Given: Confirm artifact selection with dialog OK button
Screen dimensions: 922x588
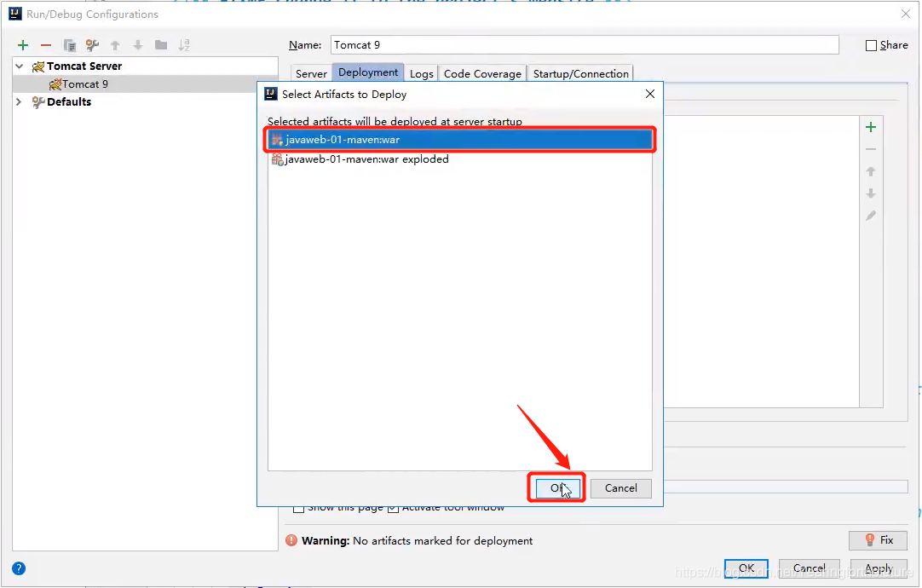Looking at the screenshot, I should [558, 488].
